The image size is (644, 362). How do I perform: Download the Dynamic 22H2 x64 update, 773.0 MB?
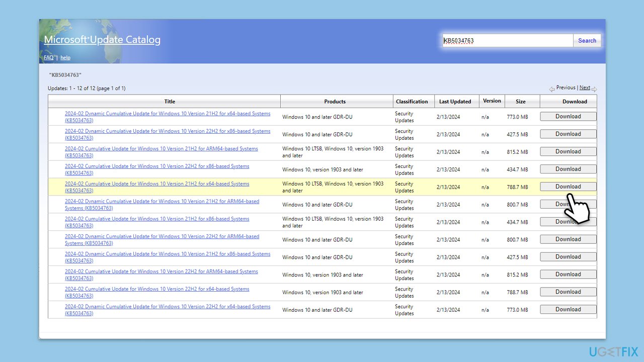click(568, 310)
